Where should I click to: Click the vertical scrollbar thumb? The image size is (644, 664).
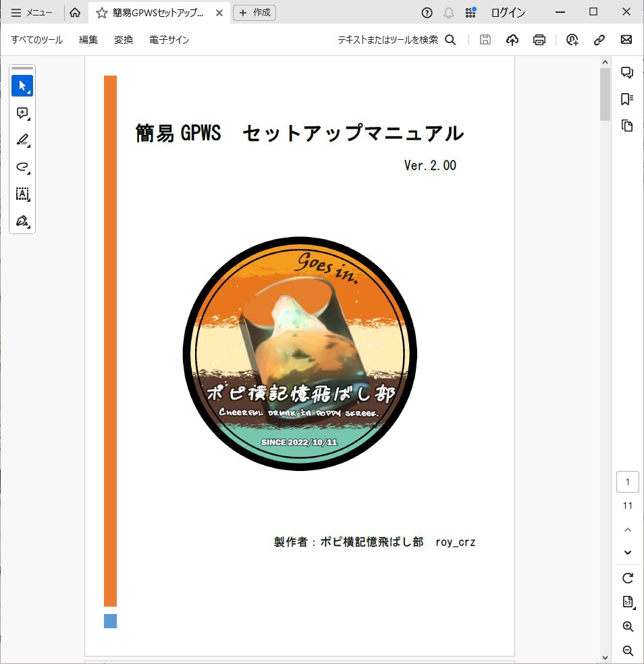click(x=605, y=94)
